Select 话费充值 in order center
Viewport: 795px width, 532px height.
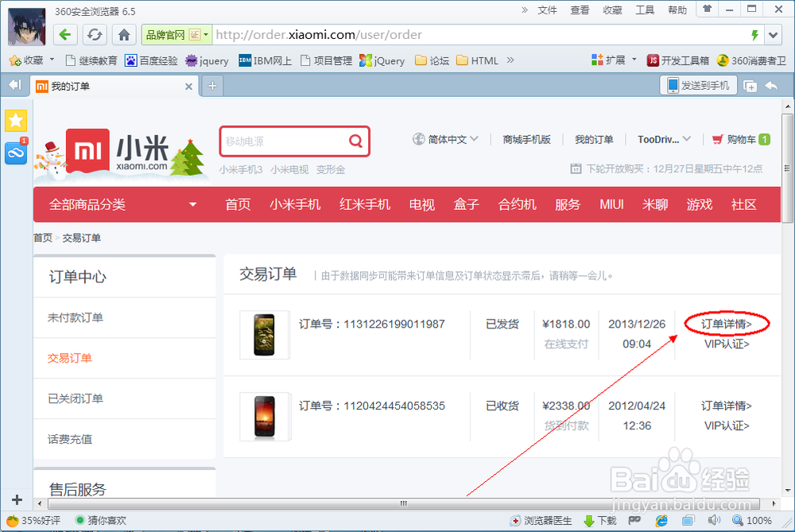pos(70,439)
